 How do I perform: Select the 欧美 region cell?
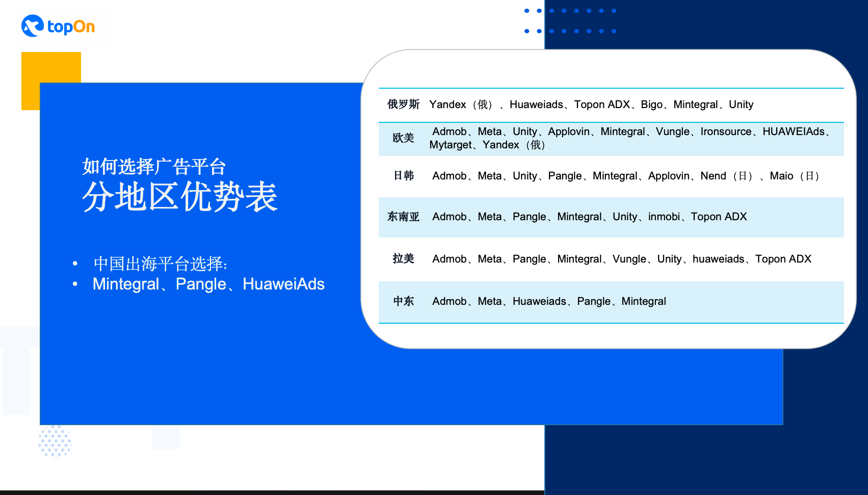click(x=403, y=138)
